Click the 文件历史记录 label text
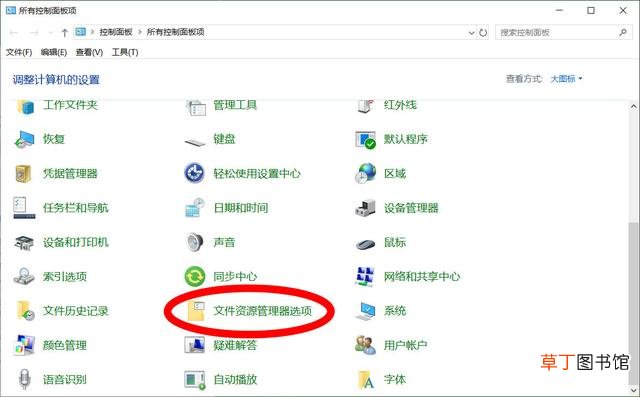Screen dimensions: 640x397 (x=76, y=311)
